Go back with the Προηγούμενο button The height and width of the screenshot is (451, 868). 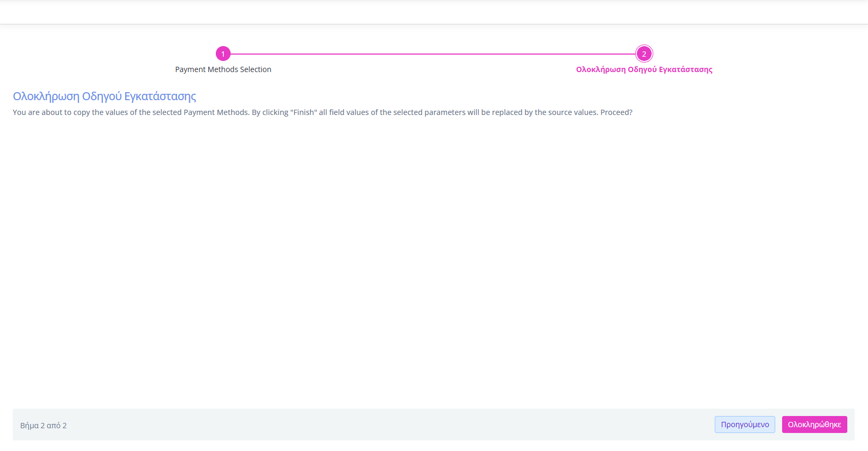click(745, 425)
